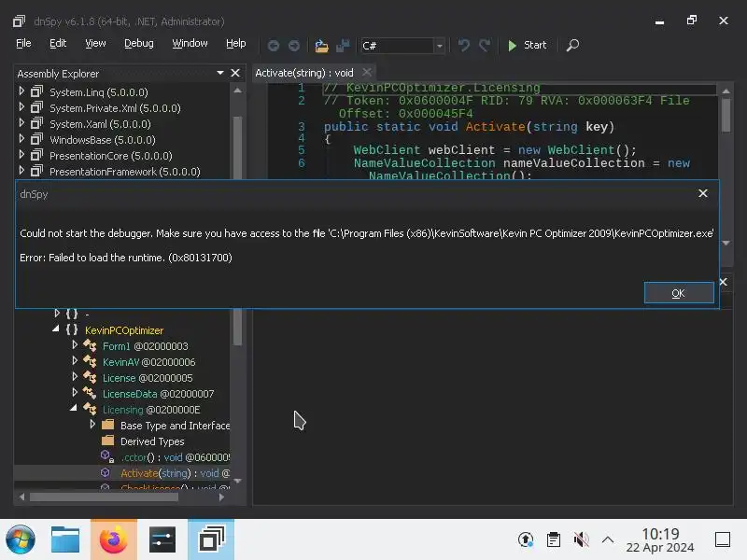747x560 pixels.
Task: Click the LicenseData class icon
Action: [x=90, y=393]
